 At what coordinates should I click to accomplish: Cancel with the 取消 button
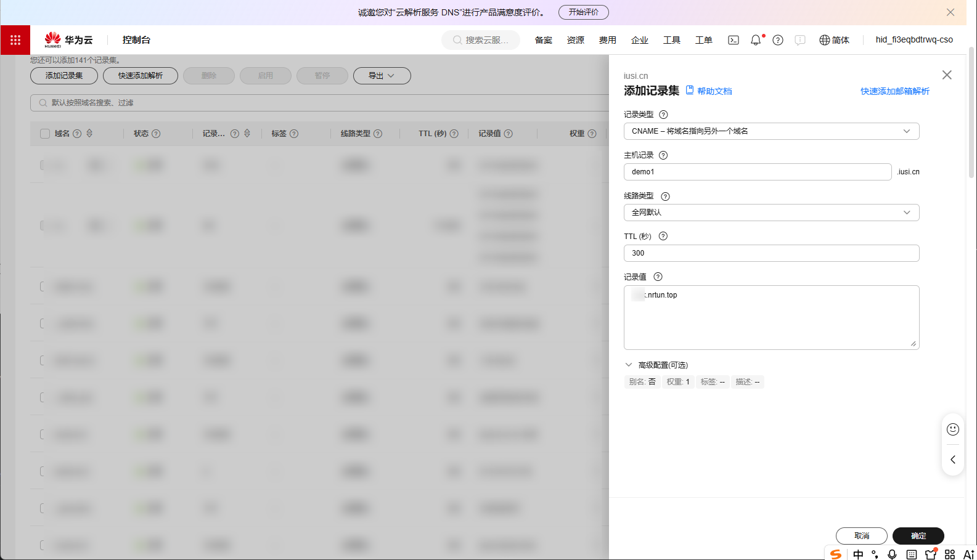point(862,536)
